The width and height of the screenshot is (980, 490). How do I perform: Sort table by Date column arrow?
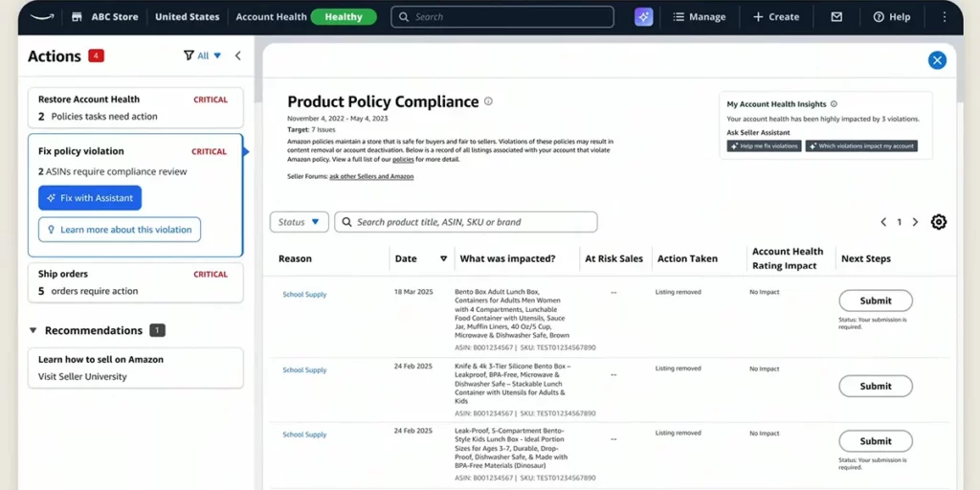pos(443,258)
